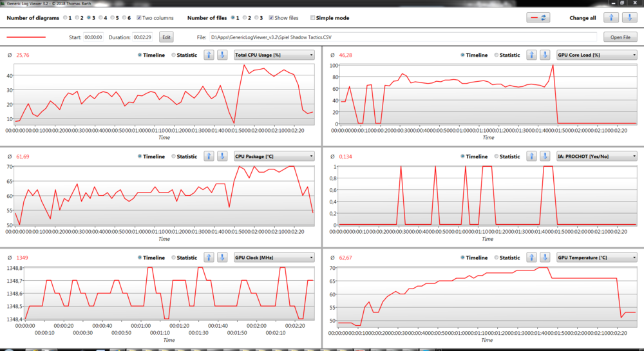Image resolution: width=644 pixels, height=351 pixels.
Task: Select Statistic view for GPU Core Load
Action: coord(496,55)
